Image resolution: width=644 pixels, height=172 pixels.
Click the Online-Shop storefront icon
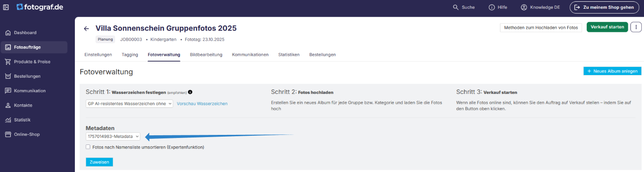coord(8,134)
